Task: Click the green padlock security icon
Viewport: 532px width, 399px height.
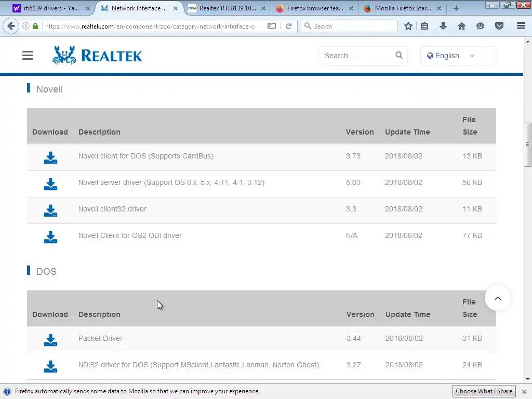Action: click(x=35, y=26)
